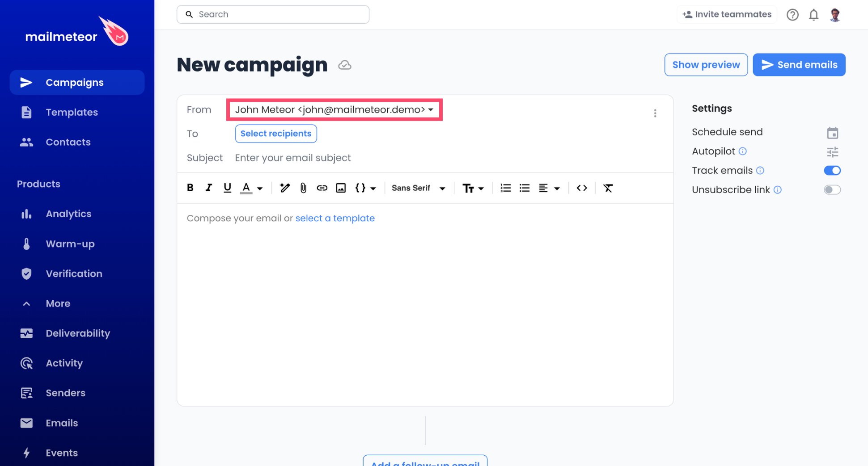This screenshot has width=868, height=466.
Task: Apply italic formatting
Action: pos(208,188)
